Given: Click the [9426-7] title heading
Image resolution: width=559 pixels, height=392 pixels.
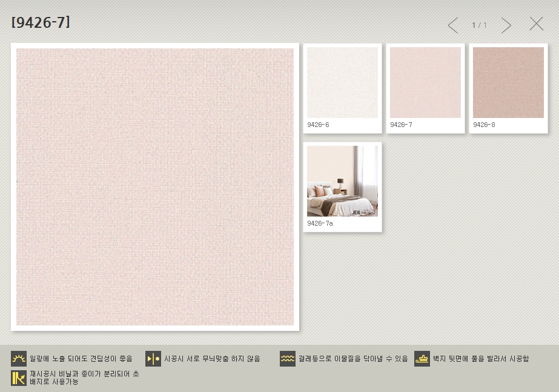Looking at the screenshot, I should (41, 22).
